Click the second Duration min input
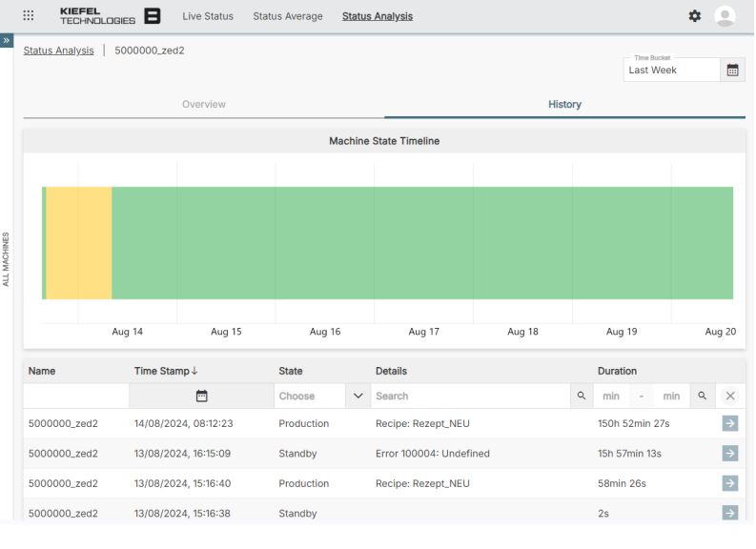Viewport: 756px width, 549px height. tap(671, 396)
